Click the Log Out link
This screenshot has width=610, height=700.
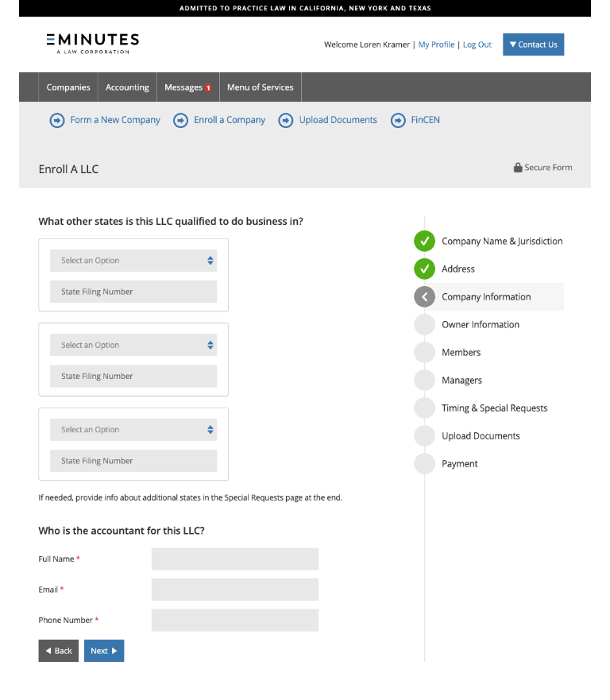click(x=477, y=44)
